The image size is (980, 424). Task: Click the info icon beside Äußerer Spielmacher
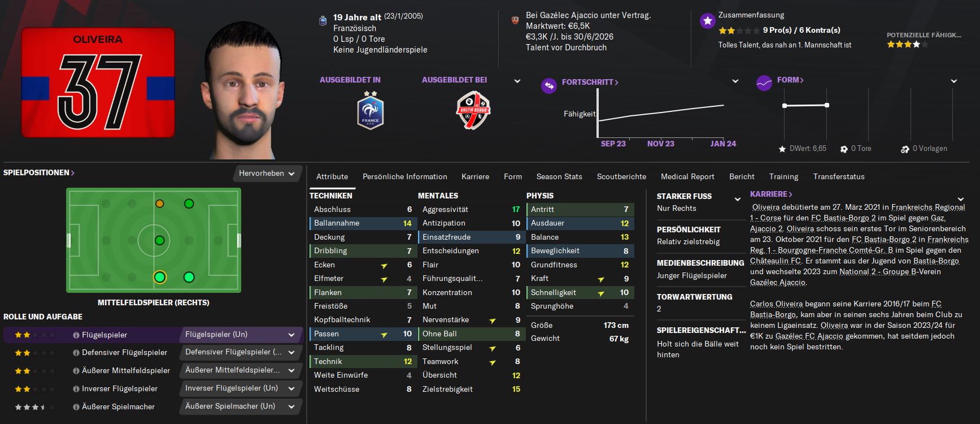(76, 407)
